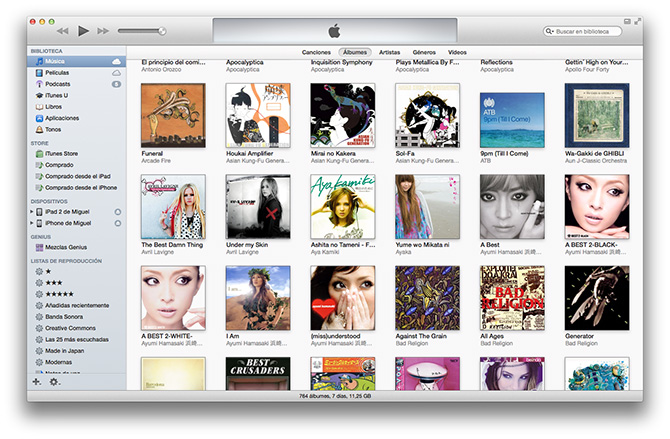The width and height of the screenshot is (670, 439).
Task: Open Funeral album by Arcade Fire
Action: [173, 115]
